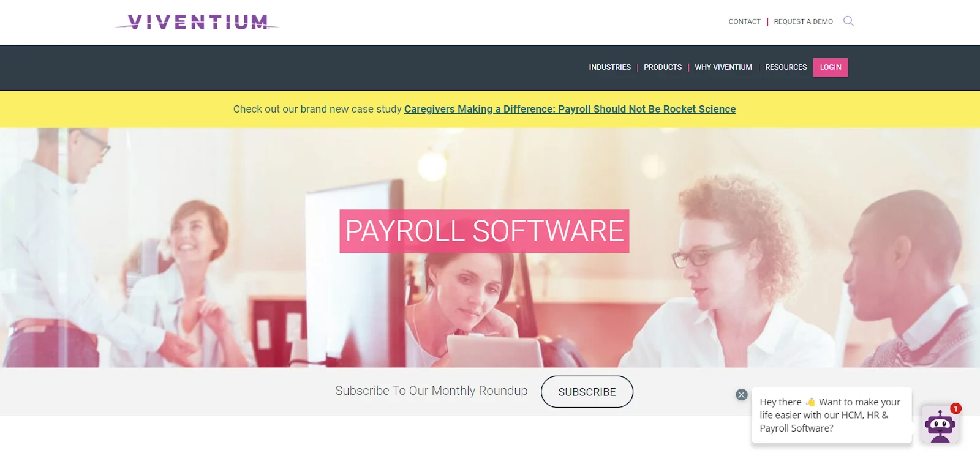This screenshot has height=464, width=980.
Task: Click the Payroll Software hero heading
Action: [x=484, y=231]
